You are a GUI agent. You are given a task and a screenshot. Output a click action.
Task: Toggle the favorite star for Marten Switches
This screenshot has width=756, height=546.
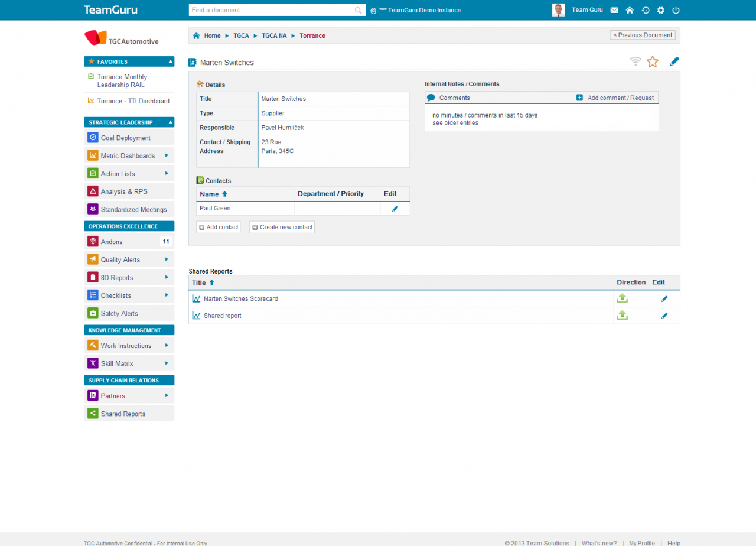pyautogui.click(x=652, y=61)
